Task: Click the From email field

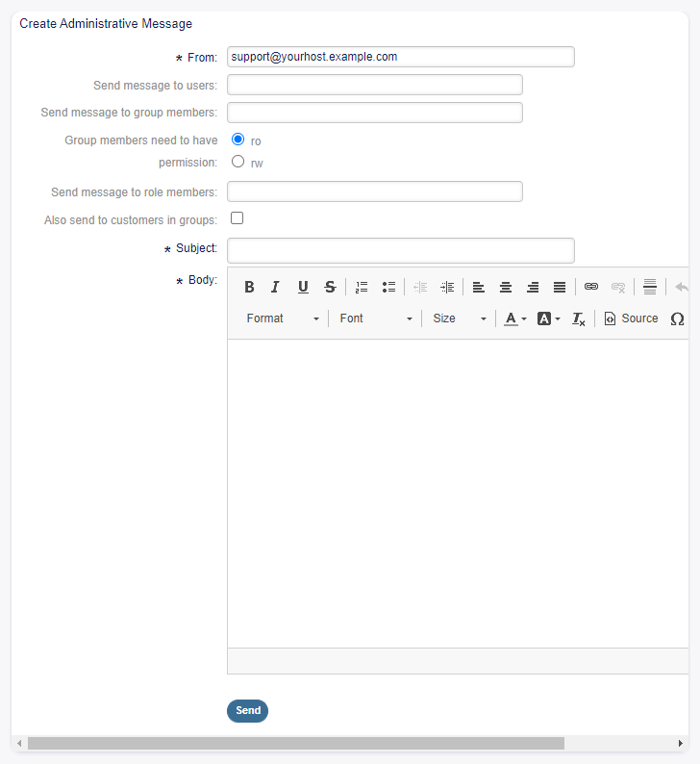Action: (x=401, y=57)
